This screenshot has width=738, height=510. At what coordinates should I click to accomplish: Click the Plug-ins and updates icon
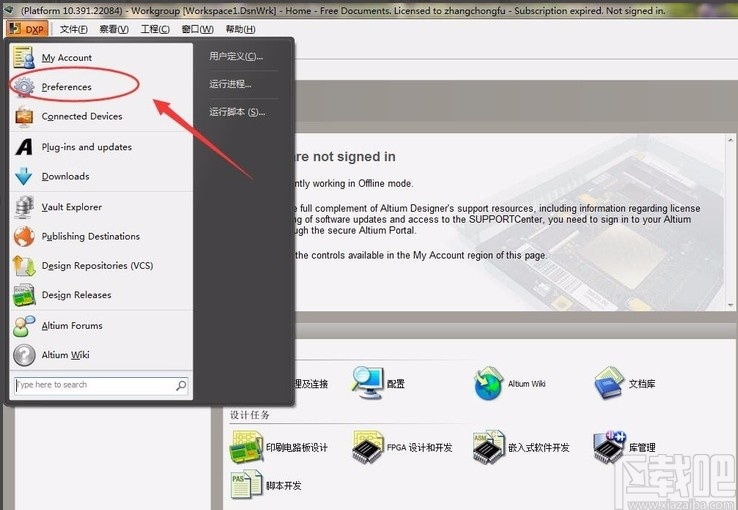point(24,147)
